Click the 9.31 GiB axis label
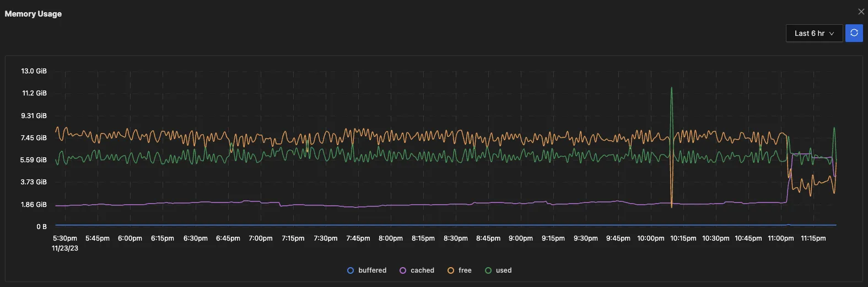 pos(34,116)
